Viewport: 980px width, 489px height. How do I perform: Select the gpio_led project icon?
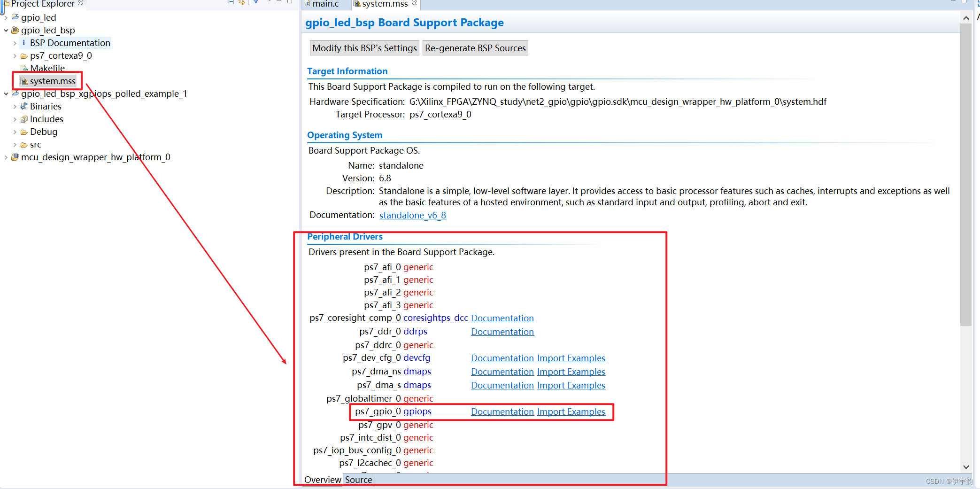point(15,17)
